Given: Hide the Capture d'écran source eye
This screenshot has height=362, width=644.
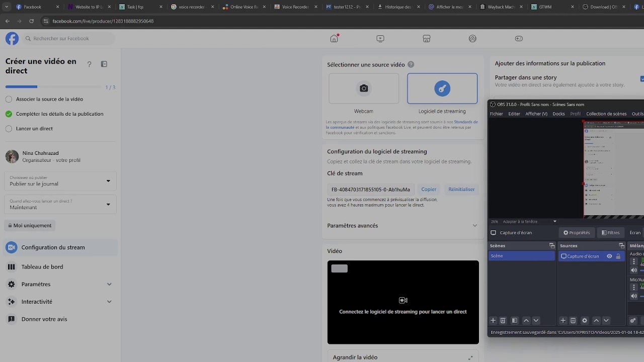Looking at the screenshot, I should (609, 256).
